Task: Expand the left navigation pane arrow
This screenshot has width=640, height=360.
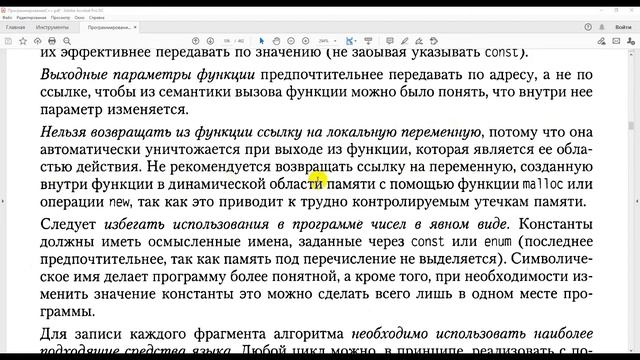Action: pyautogui.click(x=3, y=201)
